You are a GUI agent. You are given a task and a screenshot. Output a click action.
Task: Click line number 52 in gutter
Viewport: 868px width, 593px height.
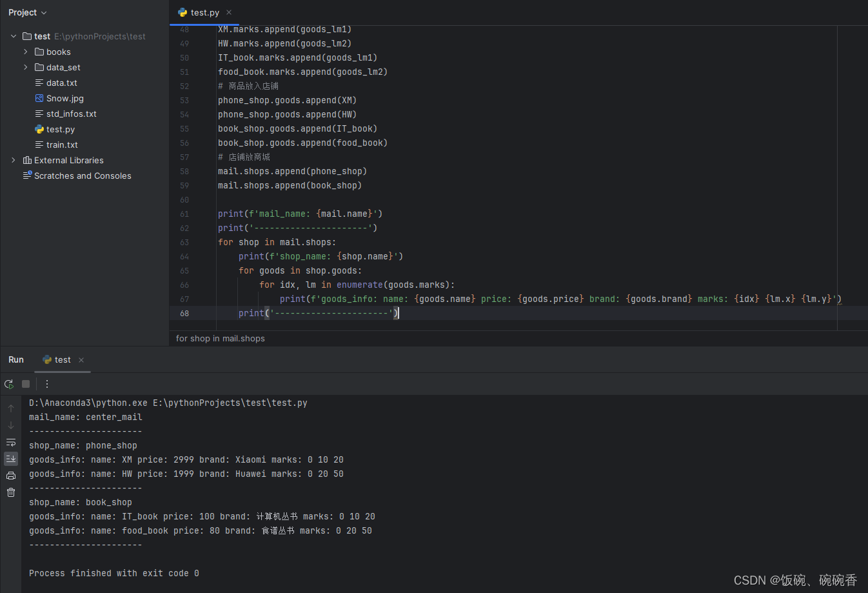pos(184,86)
